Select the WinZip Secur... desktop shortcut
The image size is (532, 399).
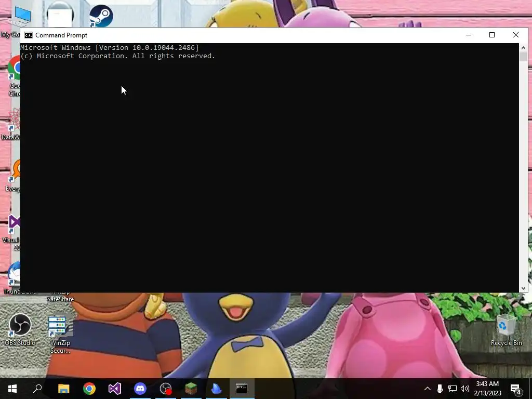click(x=60, y=334)
